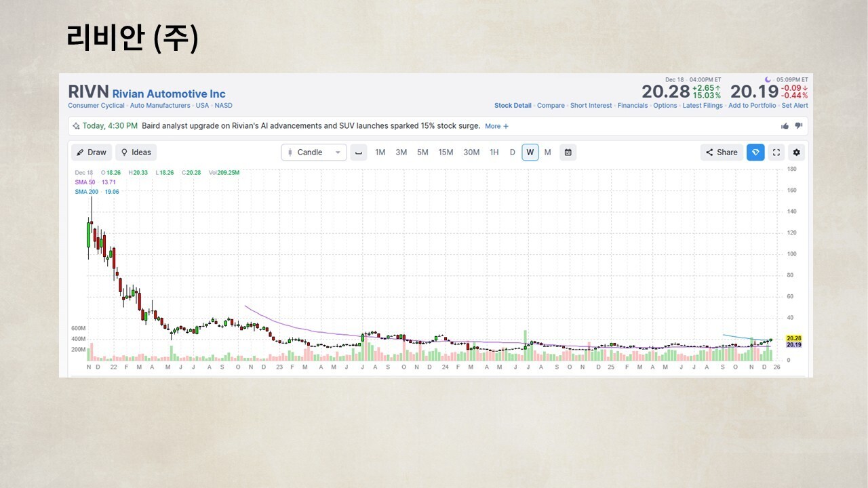Click the SMA 200 indicator label

87,192
